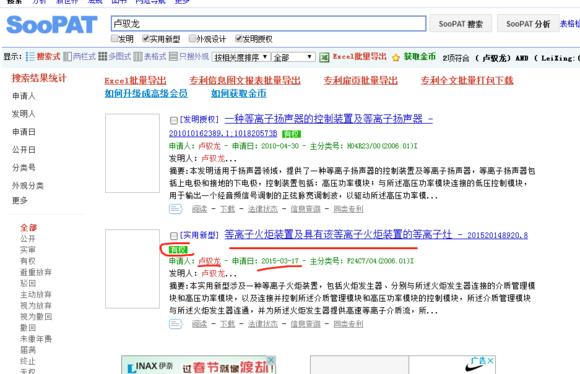580x374 pixels.
Task: Switch to 只描外观 display icon
Action: coord(173,57)
